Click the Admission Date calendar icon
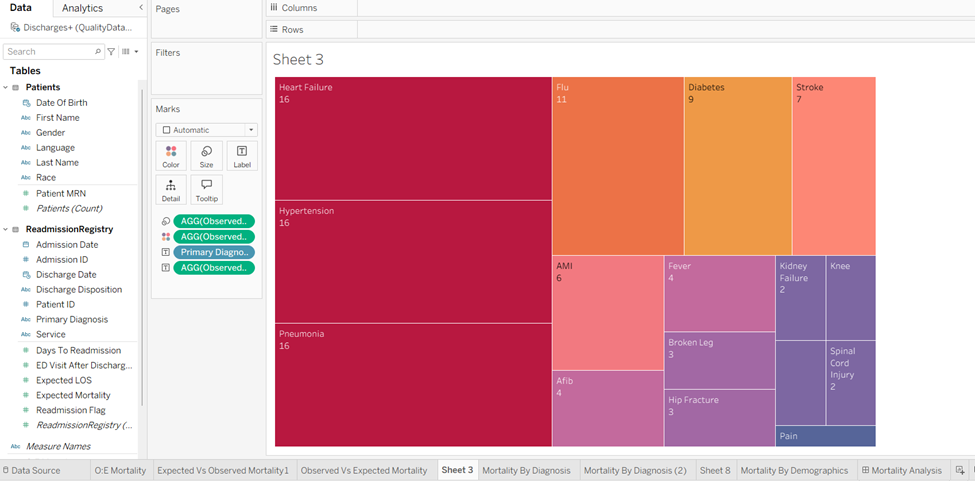 26,245
